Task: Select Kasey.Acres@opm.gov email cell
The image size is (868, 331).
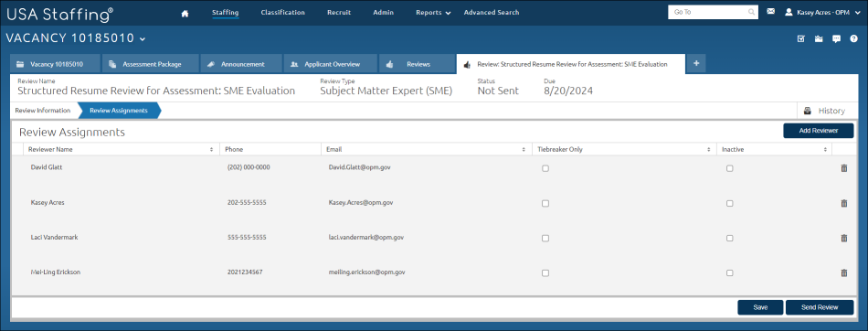Action: (x=361, y=202)
